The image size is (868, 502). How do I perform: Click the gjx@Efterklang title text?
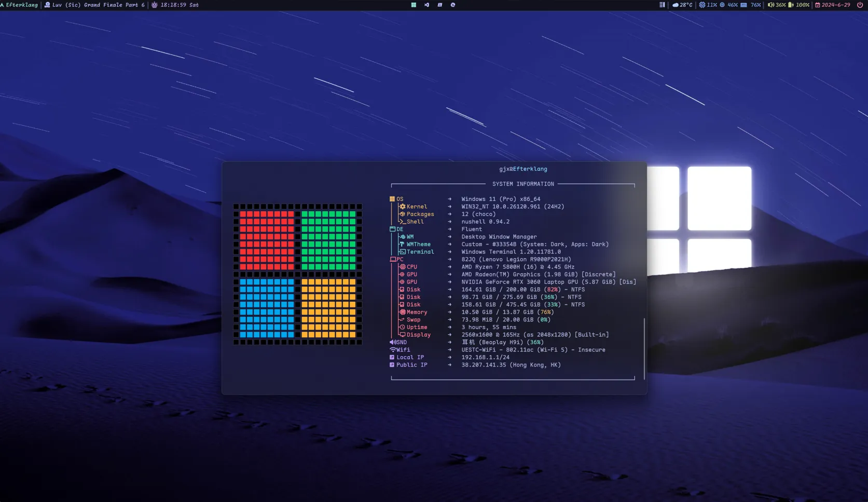pos(523,169)
